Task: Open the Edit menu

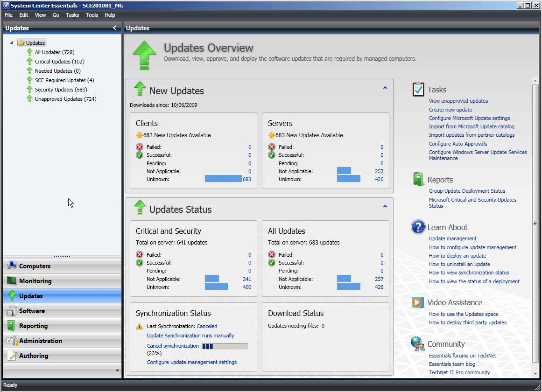Action: pos(24,15)
